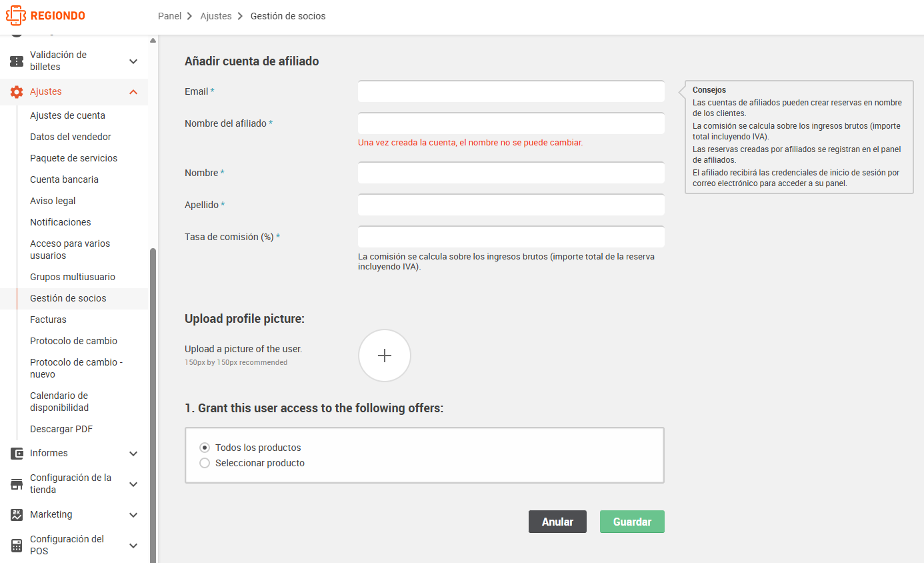Open Paquete de servicios menu item
Viewport: 924px width, 563px height.
point(73,158)
